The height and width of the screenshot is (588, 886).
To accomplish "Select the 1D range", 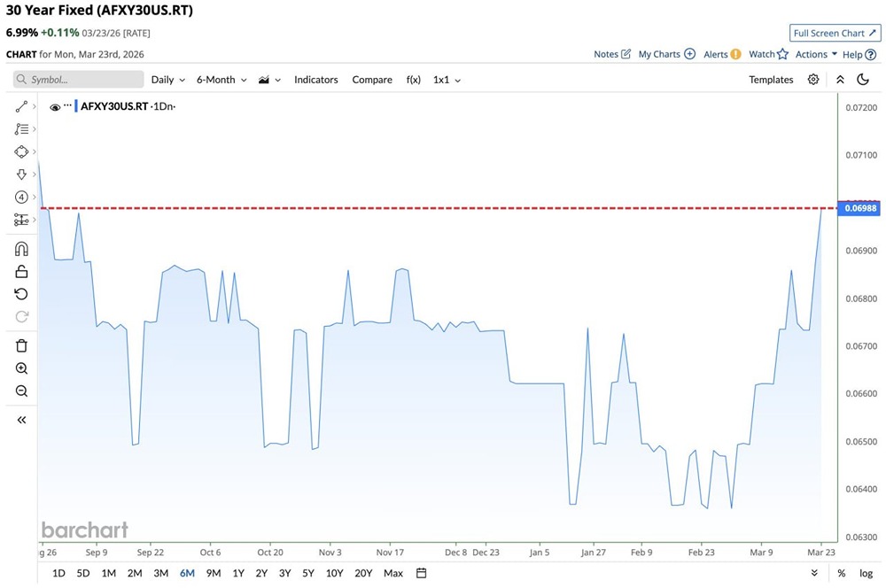I will click(x=58, y=573).
